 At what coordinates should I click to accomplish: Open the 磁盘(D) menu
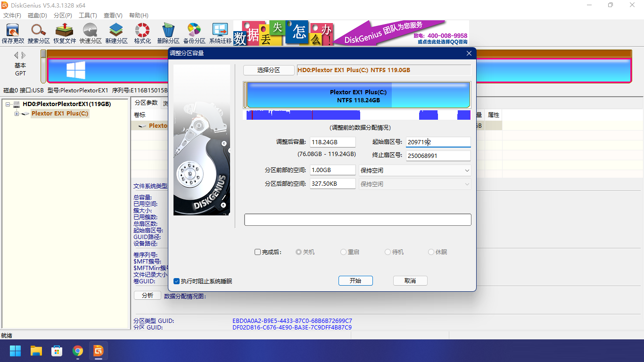click(x=37, y=16)
